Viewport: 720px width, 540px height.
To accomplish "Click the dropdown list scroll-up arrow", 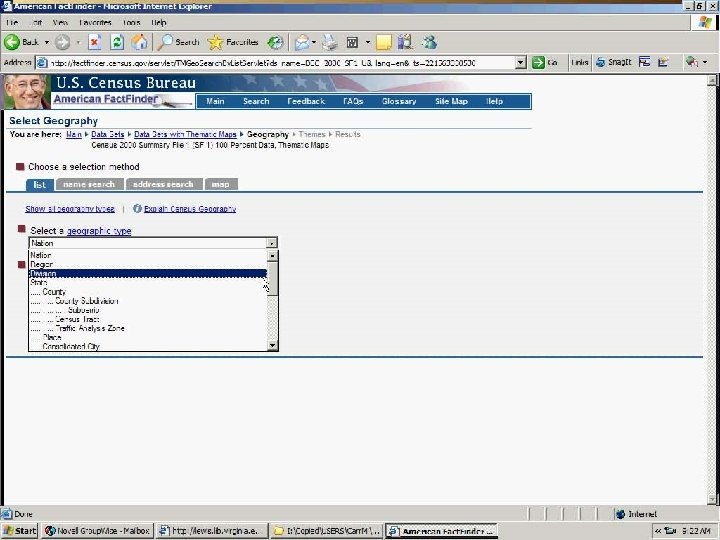I will [x=272, y=255].
